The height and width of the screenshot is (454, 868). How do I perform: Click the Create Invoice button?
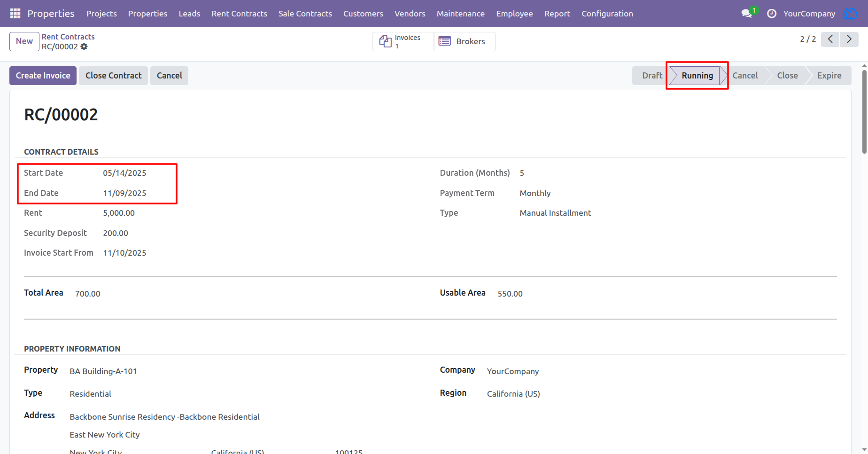point(43,76)
